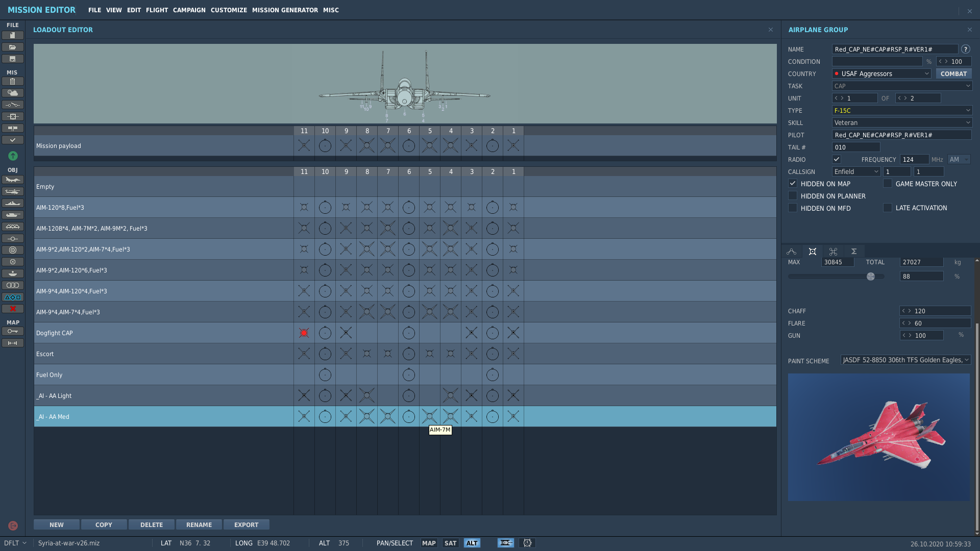Click the FREQUENCY input field showing 124
980x551 pixels.
(914, 159)
